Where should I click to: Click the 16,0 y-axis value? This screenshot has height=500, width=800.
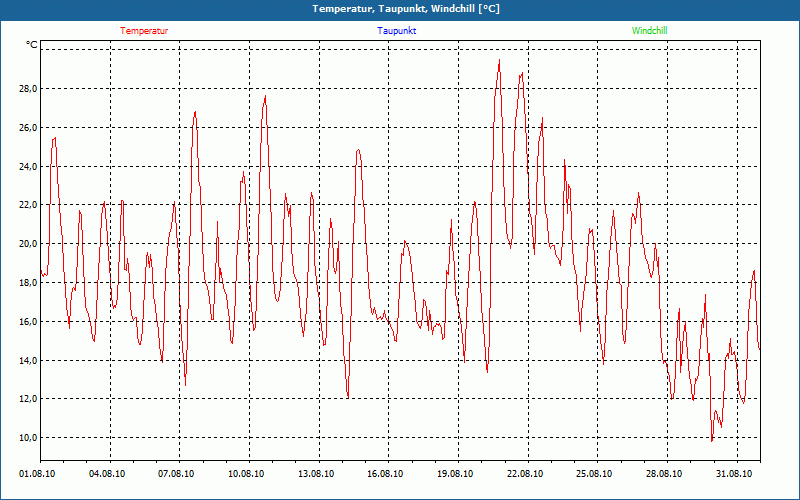pos(28,321)
